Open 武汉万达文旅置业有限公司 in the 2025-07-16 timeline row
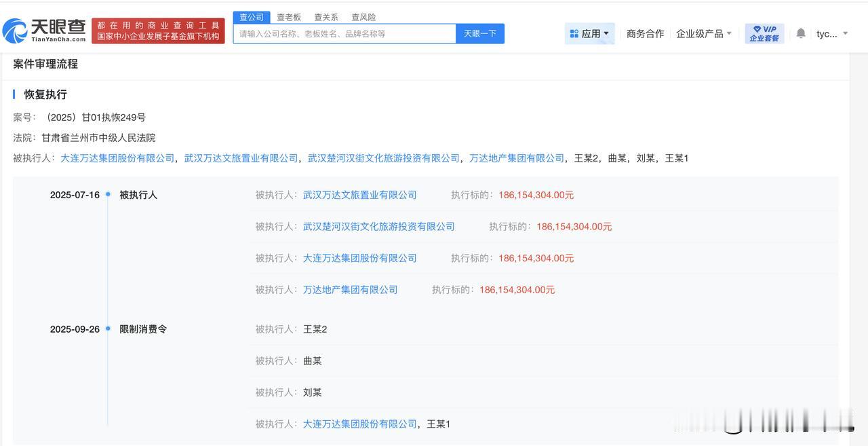The width and height of the screenshot is (868, 446). point(360,195)
